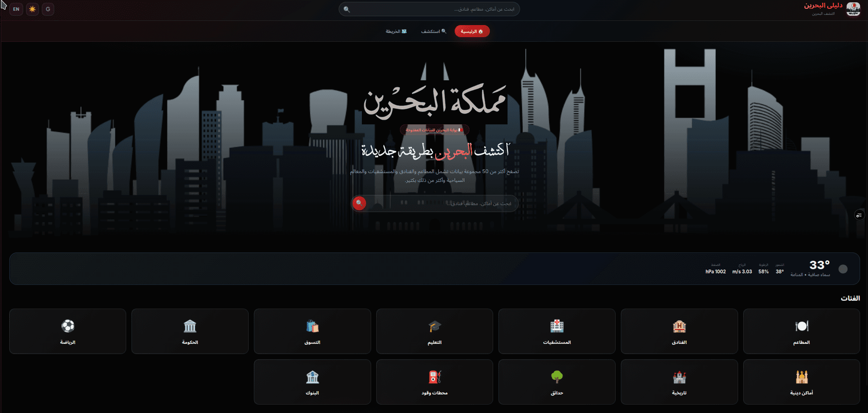Open the الحكومة government category
The image size is (868, 413).
pyautogui.click(x=190, y=331)
